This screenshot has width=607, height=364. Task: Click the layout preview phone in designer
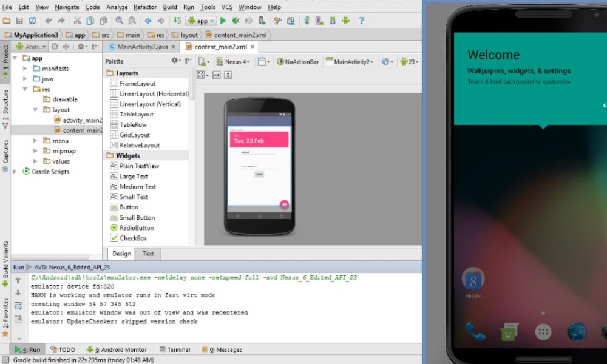(259, 166)
